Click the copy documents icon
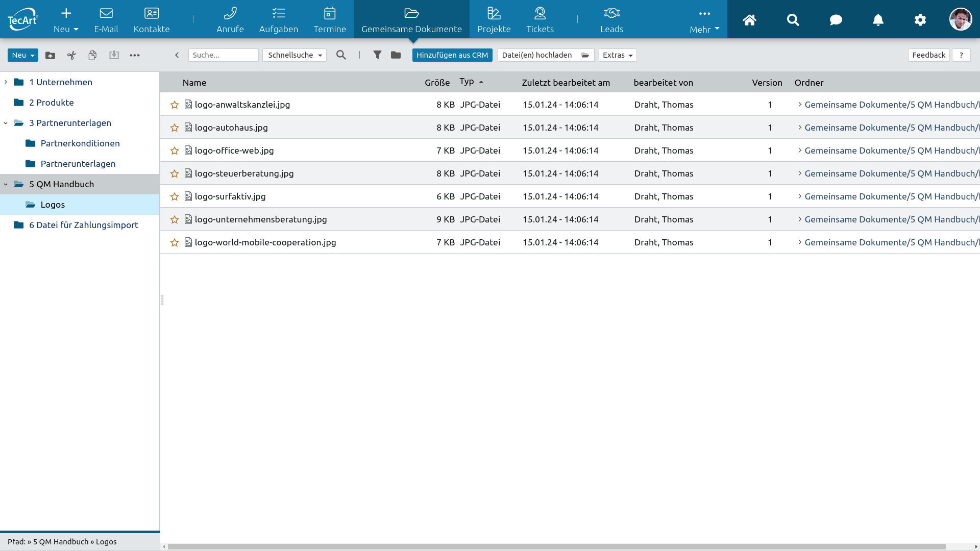 [x=92, y=55]
